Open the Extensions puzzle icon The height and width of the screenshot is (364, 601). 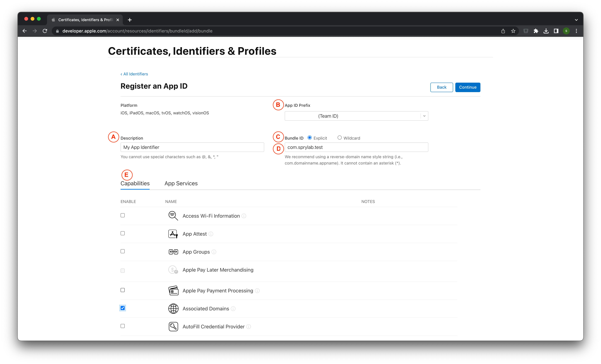click(536, 31)
